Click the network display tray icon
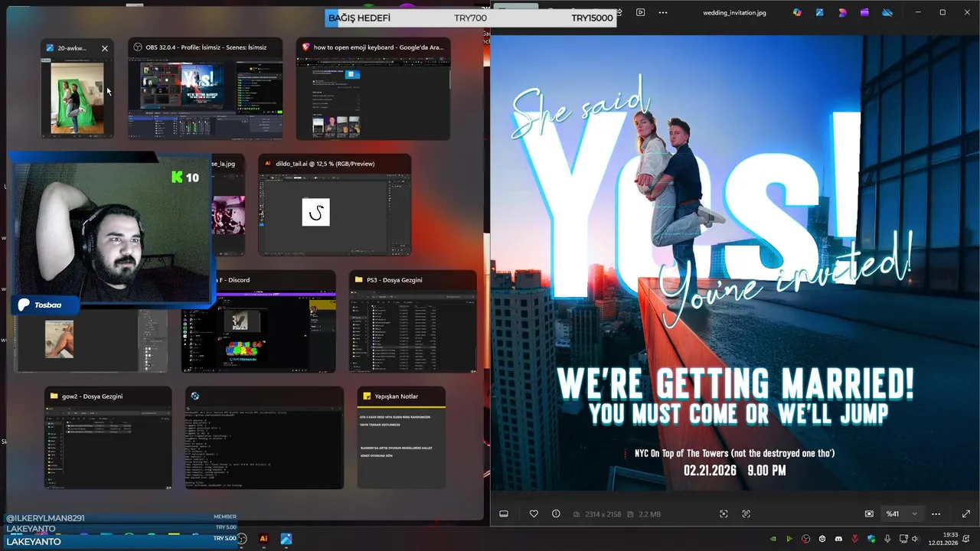The width and height of the screenshot is (980, 551). pos(903,539)
